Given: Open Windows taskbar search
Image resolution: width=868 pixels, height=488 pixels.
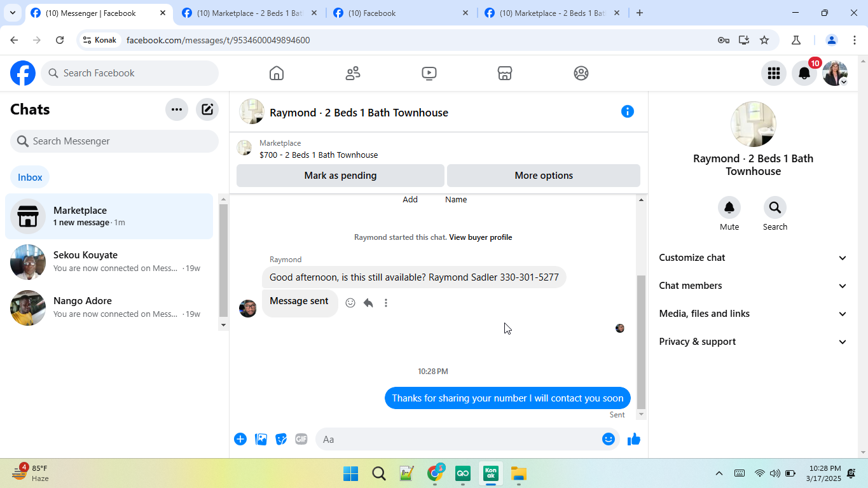Looking at the screenshot, I should click(x=379, y=473).
